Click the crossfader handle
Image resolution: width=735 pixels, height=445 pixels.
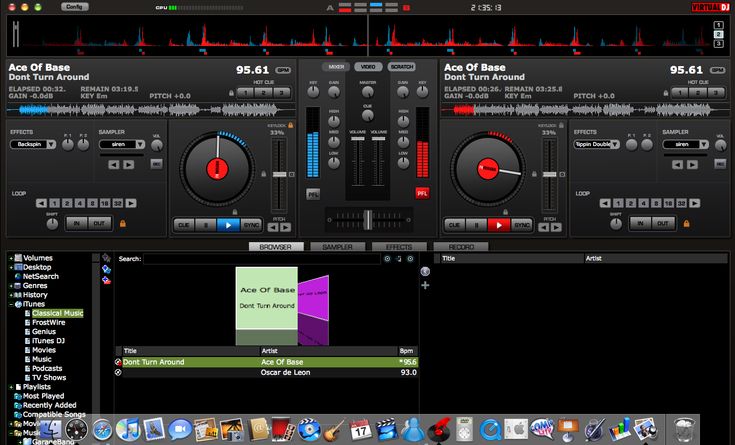[368, 219]
